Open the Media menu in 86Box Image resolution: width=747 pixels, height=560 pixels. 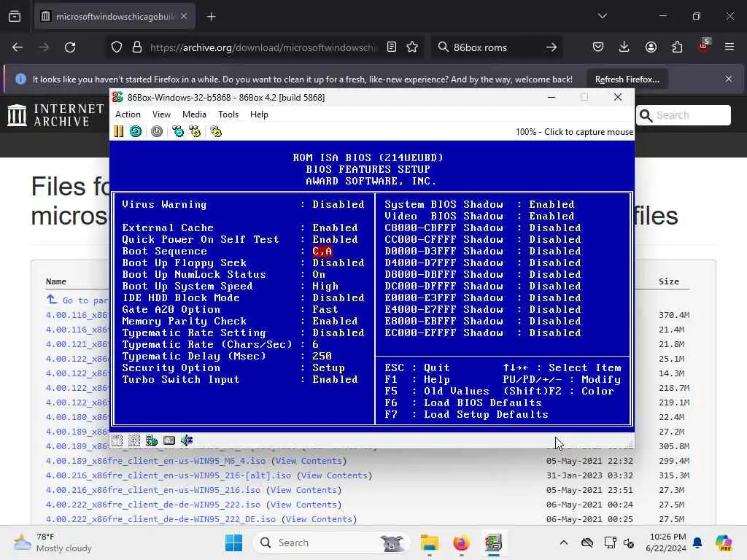194,114
